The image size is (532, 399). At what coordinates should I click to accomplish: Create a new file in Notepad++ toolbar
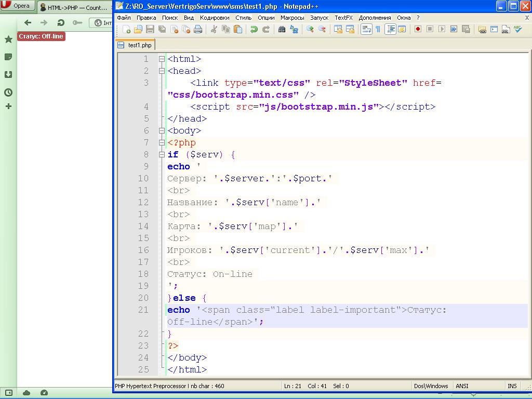point(126,30)
